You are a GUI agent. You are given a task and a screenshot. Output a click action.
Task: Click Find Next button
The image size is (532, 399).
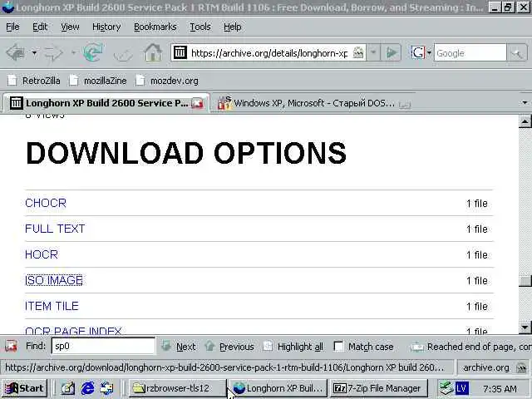(x=179, y=347)
